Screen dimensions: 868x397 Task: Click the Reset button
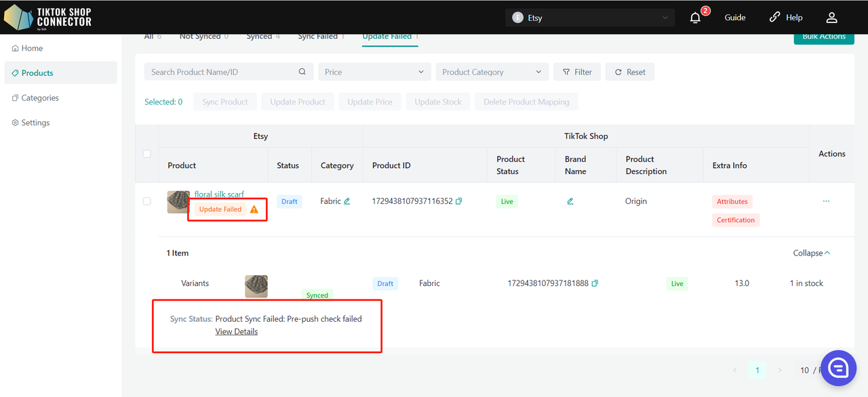[x=630, y=72]
